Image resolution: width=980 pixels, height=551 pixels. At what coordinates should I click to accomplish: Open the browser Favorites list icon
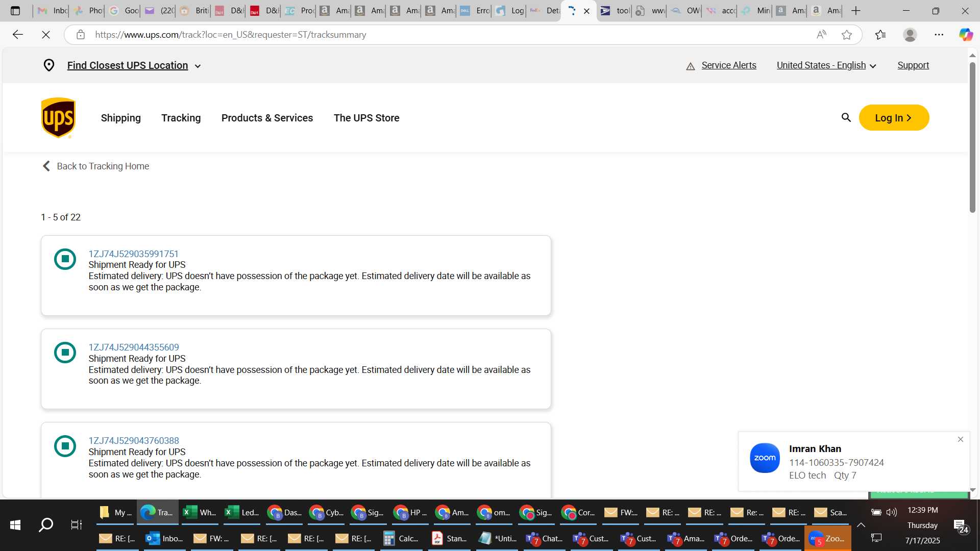tap(880, 35)
